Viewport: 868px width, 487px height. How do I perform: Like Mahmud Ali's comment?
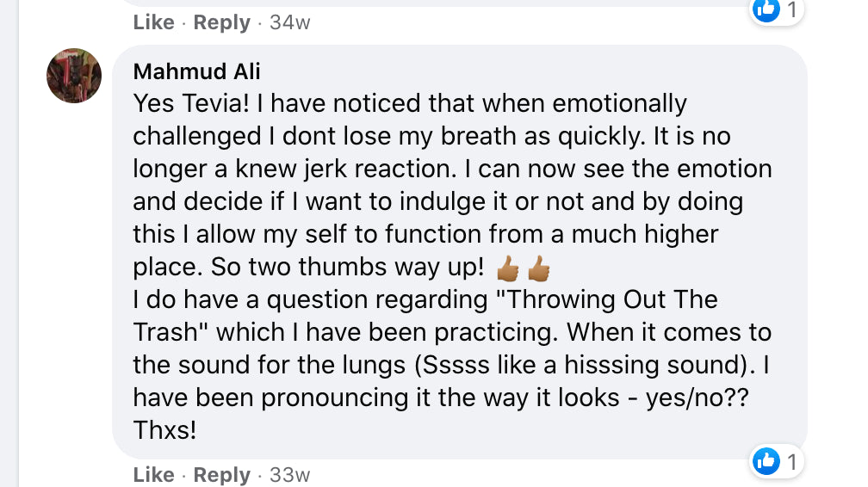point(153,475)
